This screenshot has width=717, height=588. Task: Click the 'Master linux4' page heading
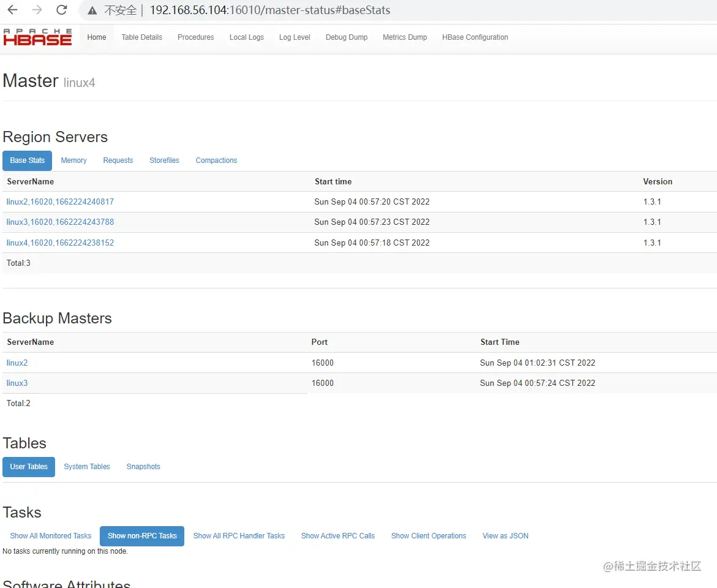[49, 81]
